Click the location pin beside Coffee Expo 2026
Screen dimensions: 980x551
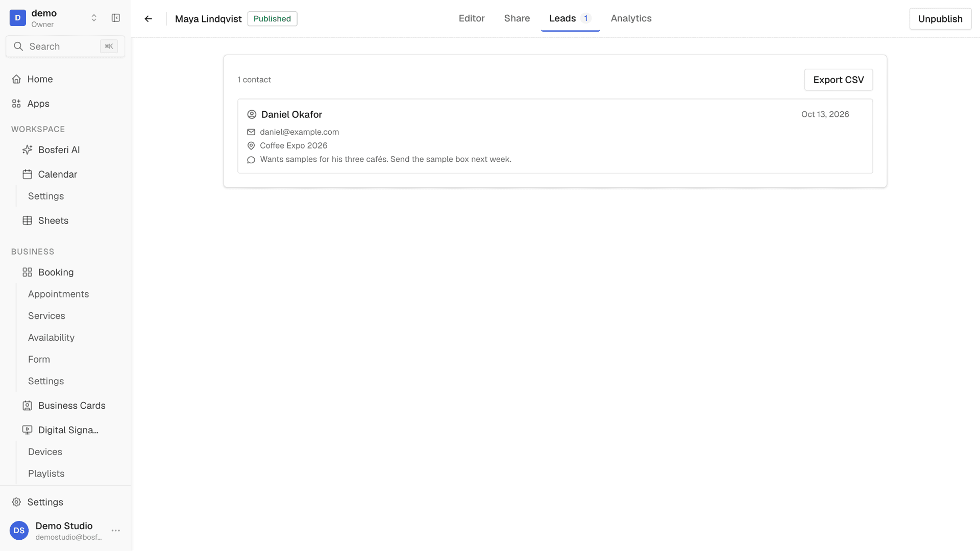tap(251, 146)
